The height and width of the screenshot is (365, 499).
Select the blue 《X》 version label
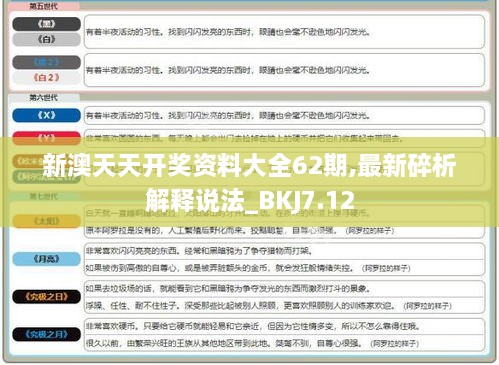tap(47, 115)
